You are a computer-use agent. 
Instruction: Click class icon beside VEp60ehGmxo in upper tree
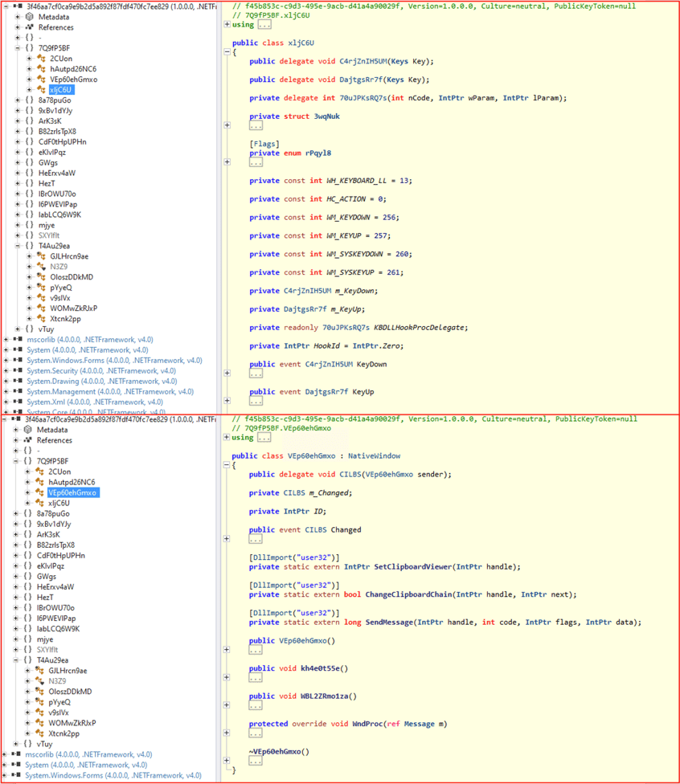(41, 80)
